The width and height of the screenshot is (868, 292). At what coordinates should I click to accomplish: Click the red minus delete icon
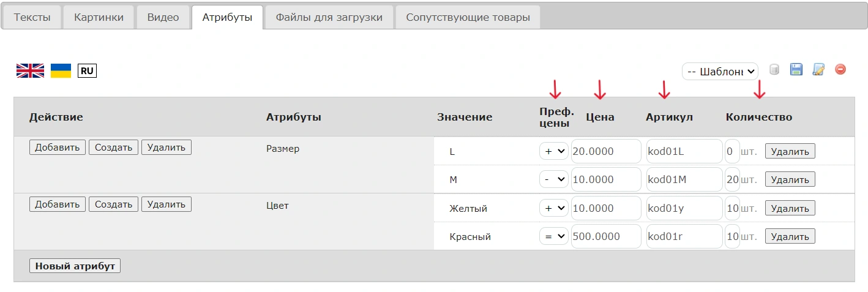pos(840,70)
